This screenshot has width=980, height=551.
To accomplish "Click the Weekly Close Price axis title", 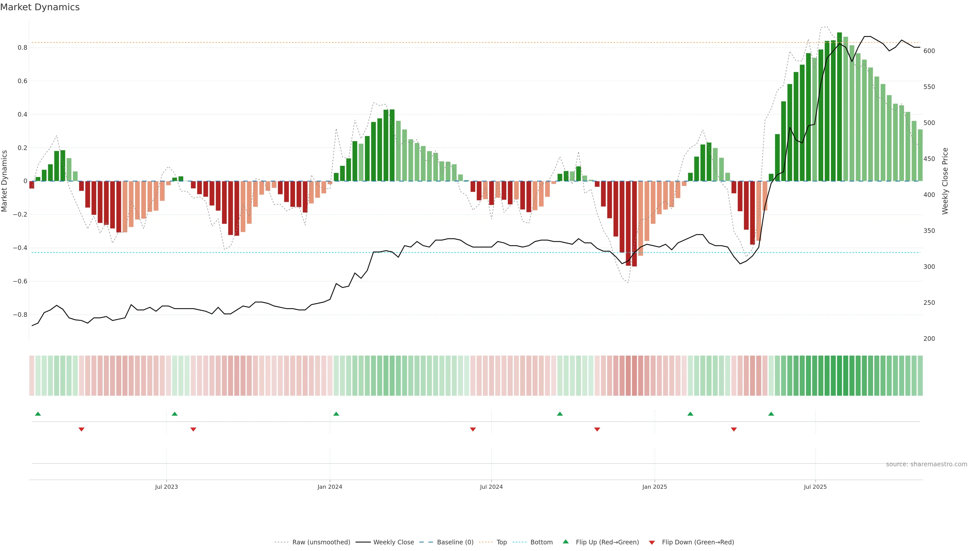I will (945, 181).
